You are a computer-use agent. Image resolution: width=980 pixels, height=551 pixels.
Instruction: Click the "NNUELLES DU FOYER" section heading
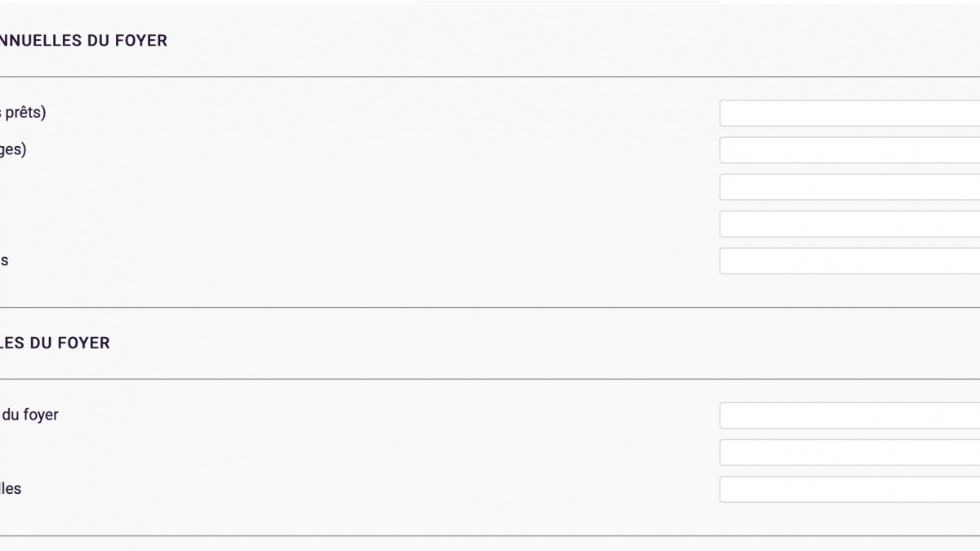83,41
